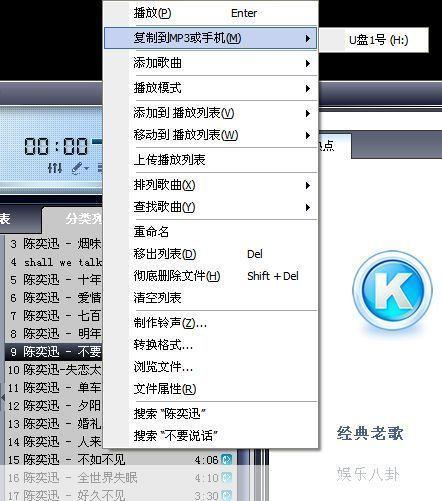Select playlist row 4 shall we talk
The image size is (442, 501).
click(x=53, y=262)
